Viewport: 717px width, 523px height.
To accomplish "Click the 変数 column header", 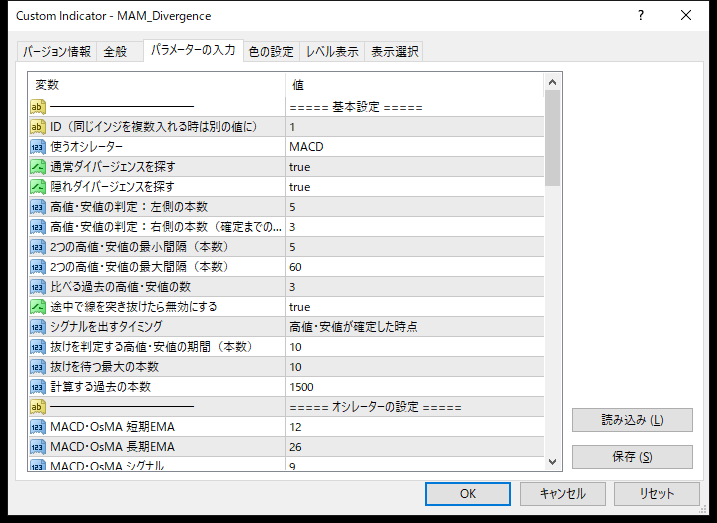I will click(157, 85).
